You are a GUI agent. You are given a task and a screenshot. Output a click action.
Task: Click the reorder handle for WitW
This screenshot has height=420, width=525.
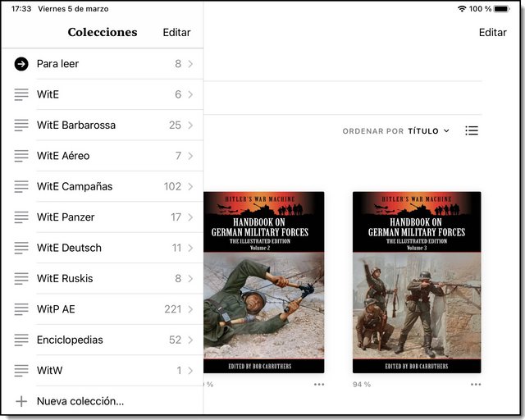[21, 371]
